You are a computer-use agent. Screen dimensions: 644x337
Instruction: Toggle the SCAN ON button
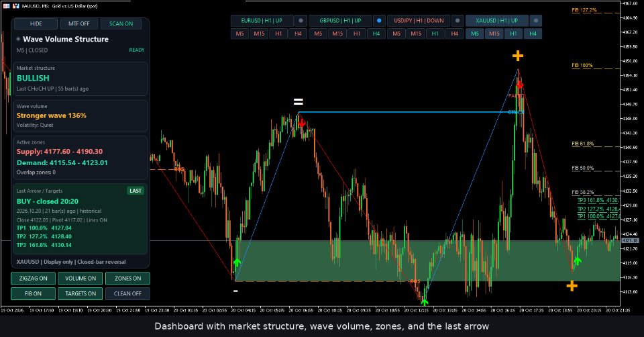click(x=121, y=24)
